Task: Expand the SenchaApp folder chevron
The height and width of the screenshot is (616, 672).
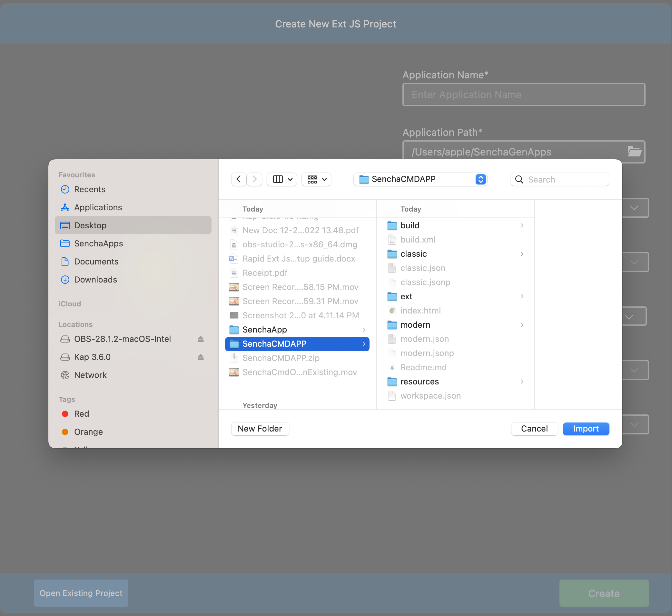Action: click(364, 330)
